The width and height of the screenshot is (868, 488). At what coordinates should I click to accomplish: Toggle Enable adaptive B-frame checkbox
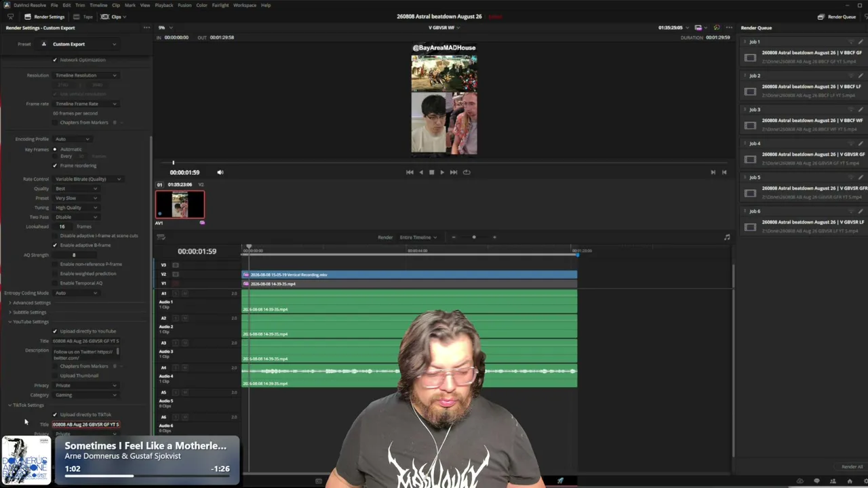click(55, 245)
